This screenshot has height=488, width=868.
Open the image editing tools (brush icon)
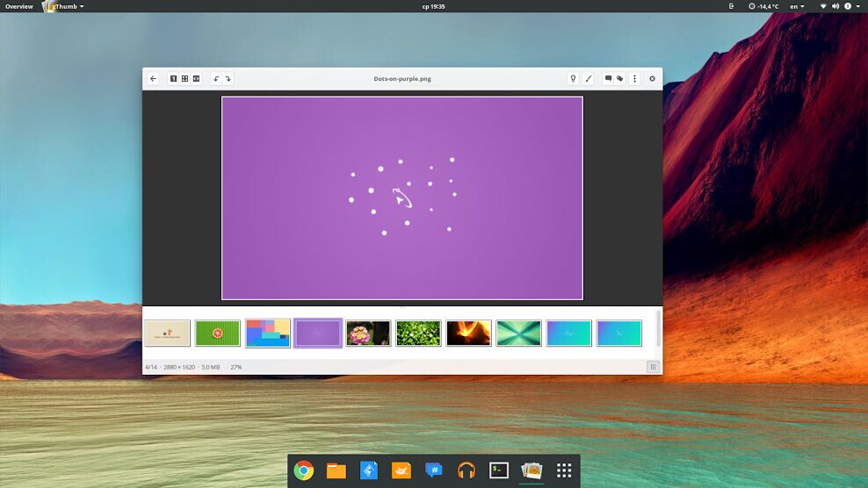(589, 79)
